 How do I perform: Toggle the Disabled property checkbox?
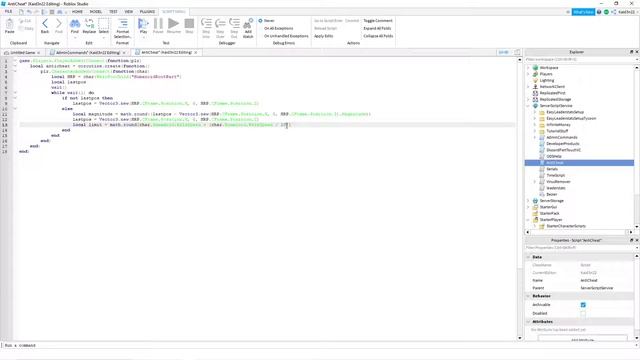click(x=583, y=313)
